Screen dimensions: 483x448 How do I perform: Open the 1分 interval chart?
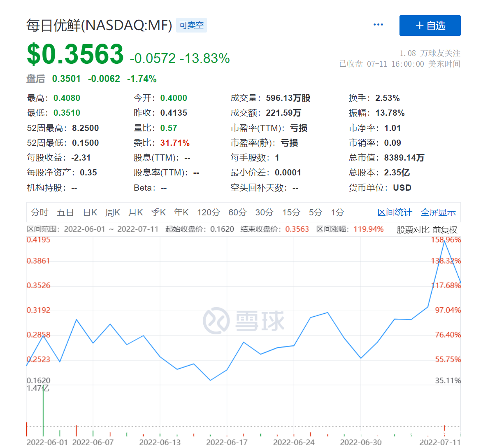click(337, 212)
